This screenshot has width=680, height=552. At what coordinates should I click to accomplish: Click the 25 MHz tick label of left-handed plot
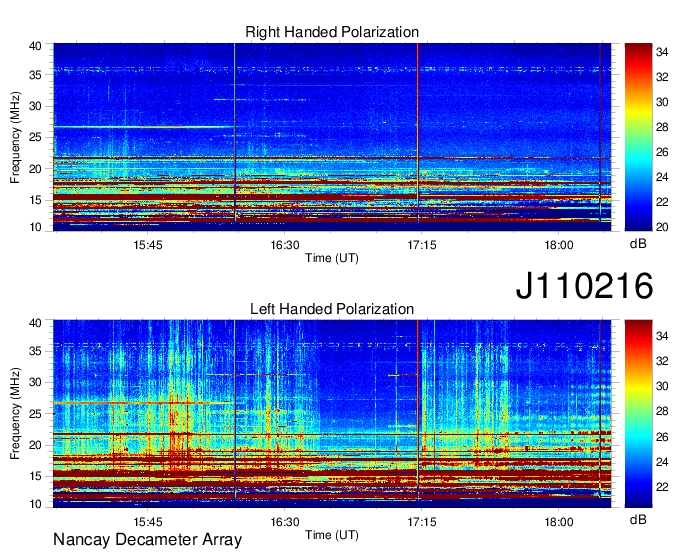[35, 414]
